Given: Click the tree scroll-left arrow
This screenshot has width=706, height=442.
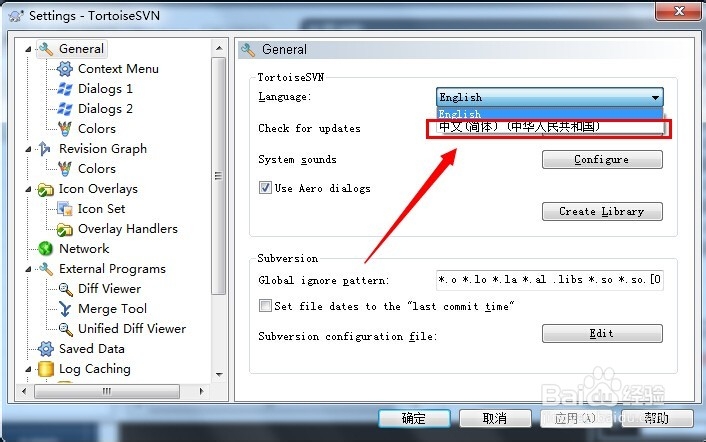Looking at the screenshot, I should (x=24, y=391).
